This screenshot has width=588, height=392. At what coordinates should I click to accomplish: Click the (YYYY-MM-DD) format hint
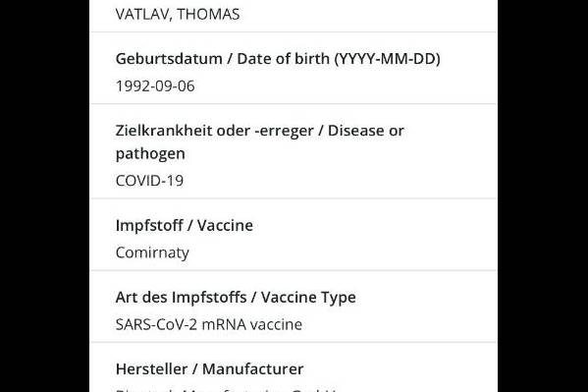(x=387, y=59)
